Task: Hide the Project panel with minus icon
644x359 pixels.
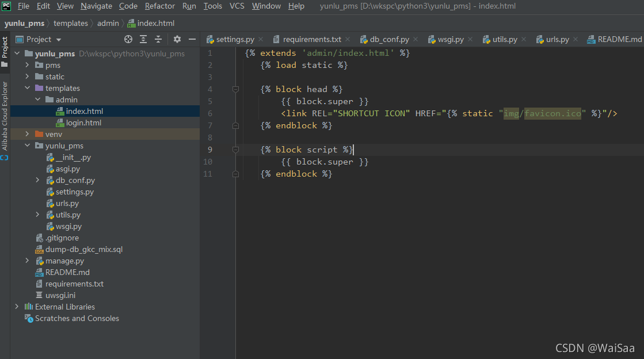Action: point(192,40)
